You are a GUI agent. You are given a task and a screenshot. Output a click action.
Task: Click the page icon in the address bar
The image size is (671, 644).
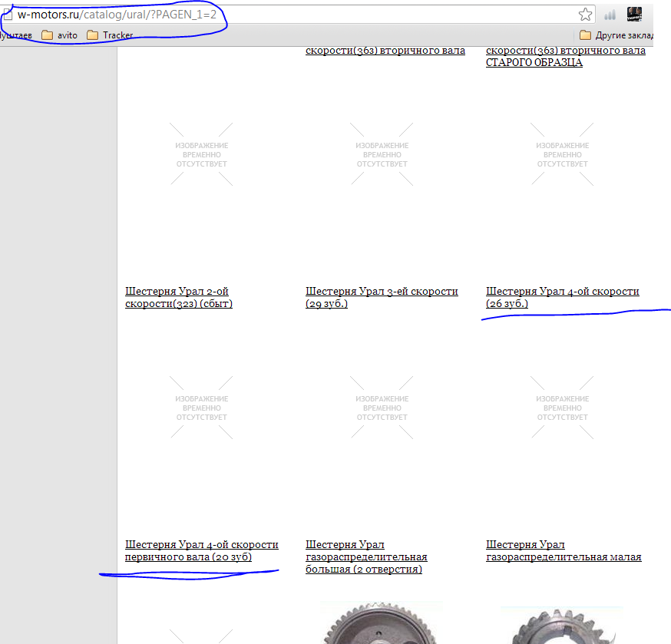pos(8,15)
